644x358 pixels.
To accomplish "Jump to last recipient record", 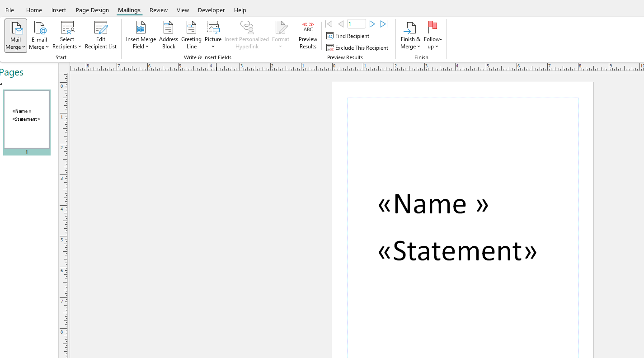I will coord(384,24).
